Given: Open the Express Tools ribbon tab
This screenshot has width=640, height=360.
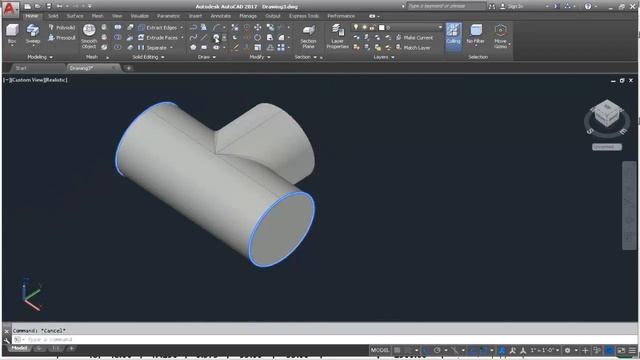Looking at the screenshot, I should coord(304,16).
